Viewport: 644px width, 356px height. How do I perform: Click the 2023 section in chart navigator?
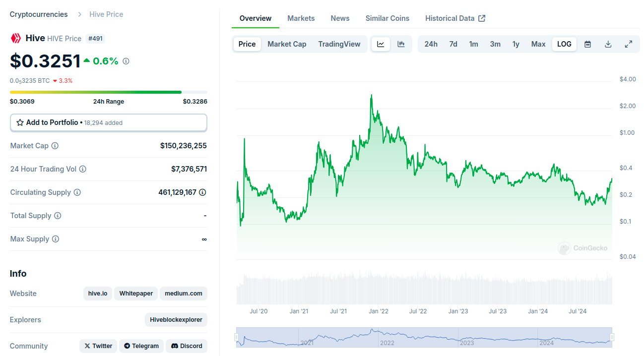498,337
